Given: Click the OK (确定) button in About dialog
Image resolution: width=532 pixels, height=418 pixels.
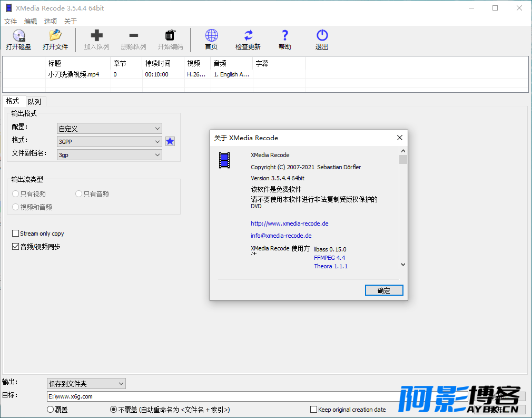Looking at the screenshot, I should pyautogui.click(x=384, y=290).
